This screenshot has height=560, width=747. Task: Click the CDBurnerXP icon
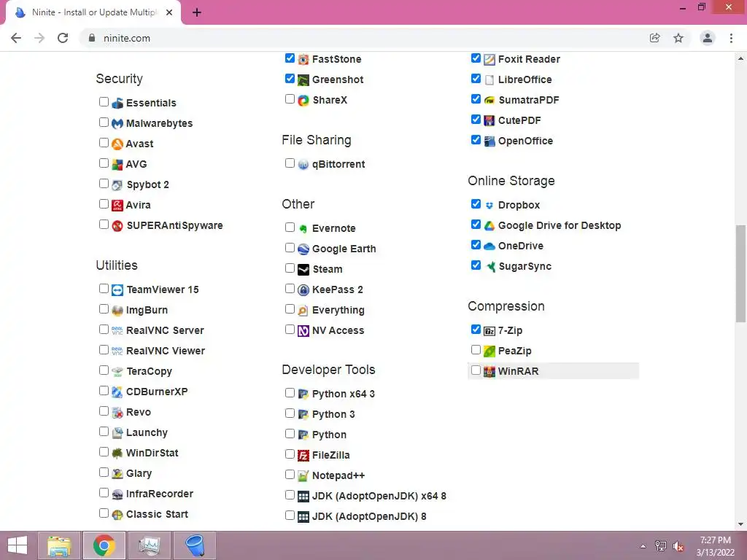(x=117, y=392)
